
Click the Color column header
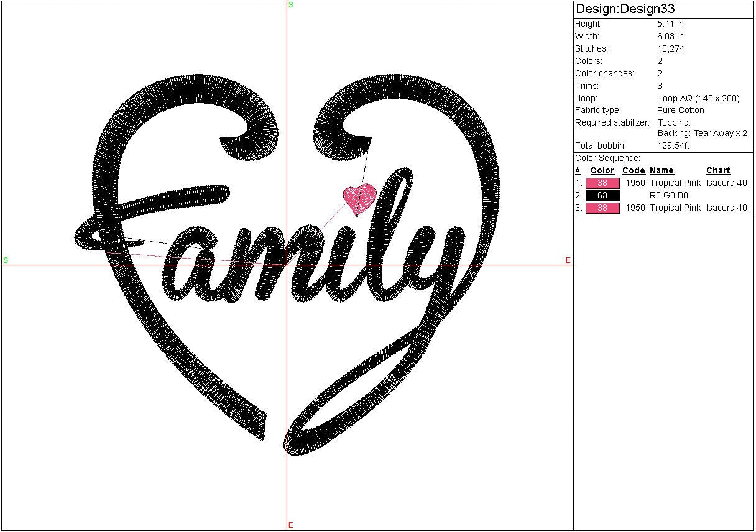coord(602,171)
